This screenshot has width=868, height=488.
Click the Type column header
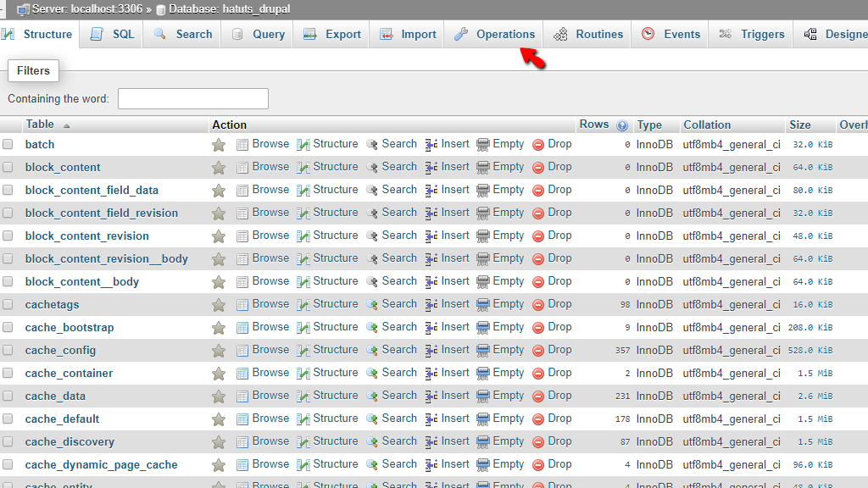pyautogui.click(x=649, y=125)
